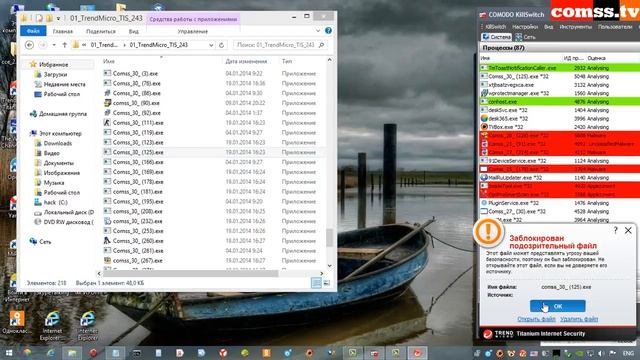
Task: Open help question mark in Trend Micro alert
Action: pyautogui.click(x=616, y=231)
